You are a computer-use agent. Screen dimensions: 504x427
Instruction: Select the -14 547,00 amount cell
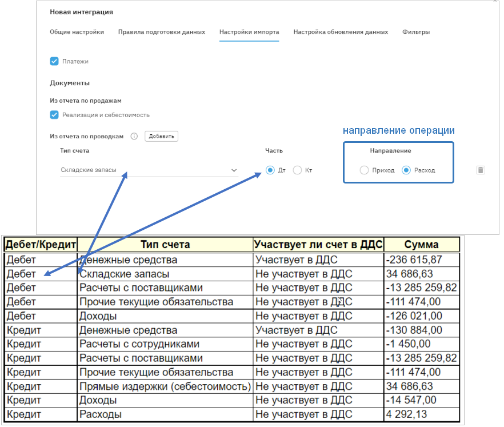pos(421,400)
